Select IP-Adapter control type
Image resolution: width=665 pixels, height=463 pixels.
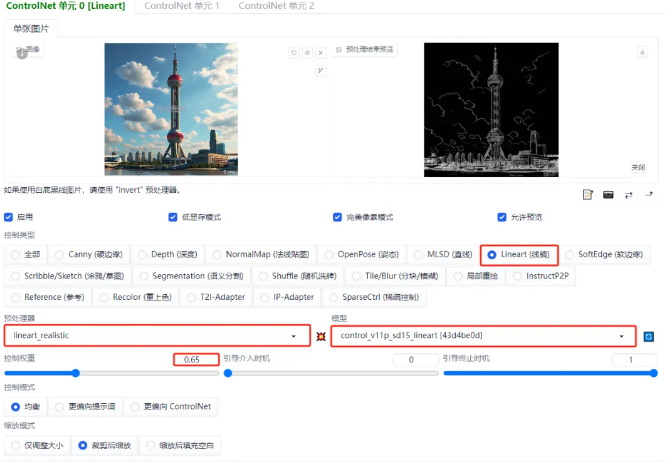(x=287, y=297)
